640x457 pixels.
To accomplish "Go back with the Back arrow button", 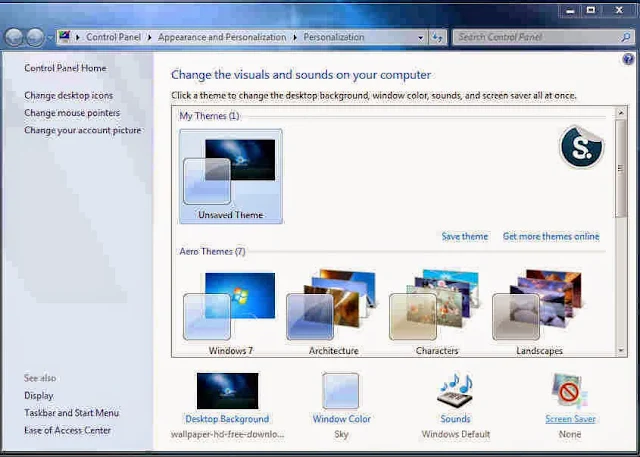I will click(14, 37).
